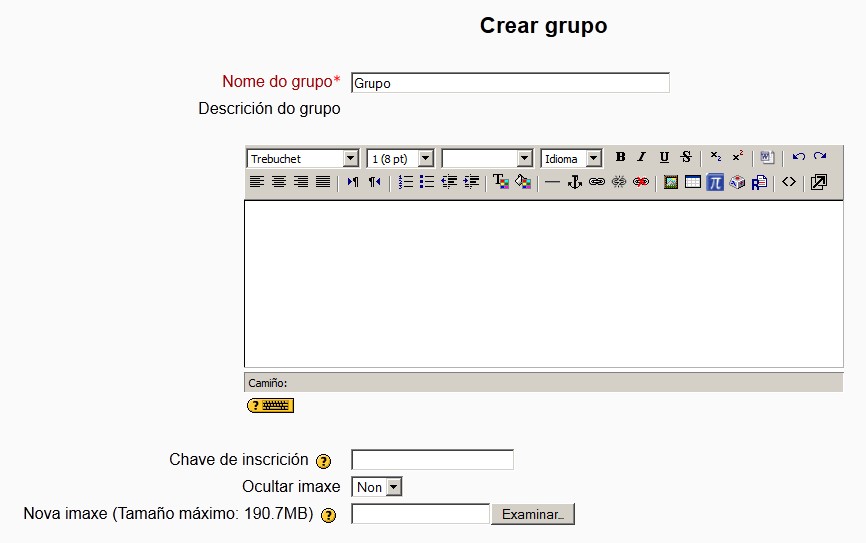Screen dimensions: 866x543
Task: Toggle center alignment for text
Action: (x=279, y=182)
